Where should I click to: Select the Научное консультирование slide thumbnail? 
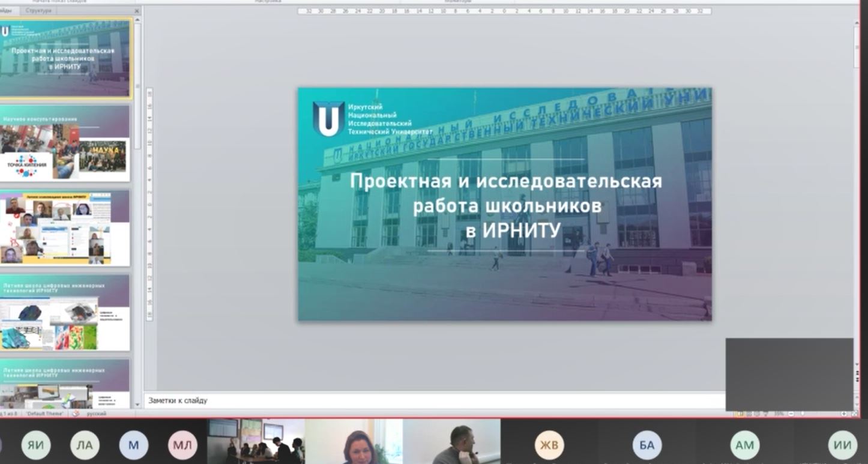point(65,144)
